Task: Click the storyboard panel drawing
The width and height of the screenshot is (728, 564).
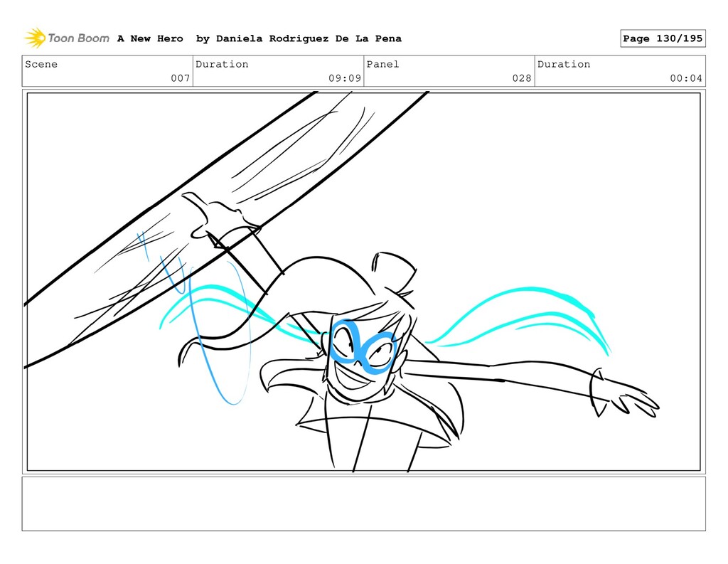Action: pos(363,282)
